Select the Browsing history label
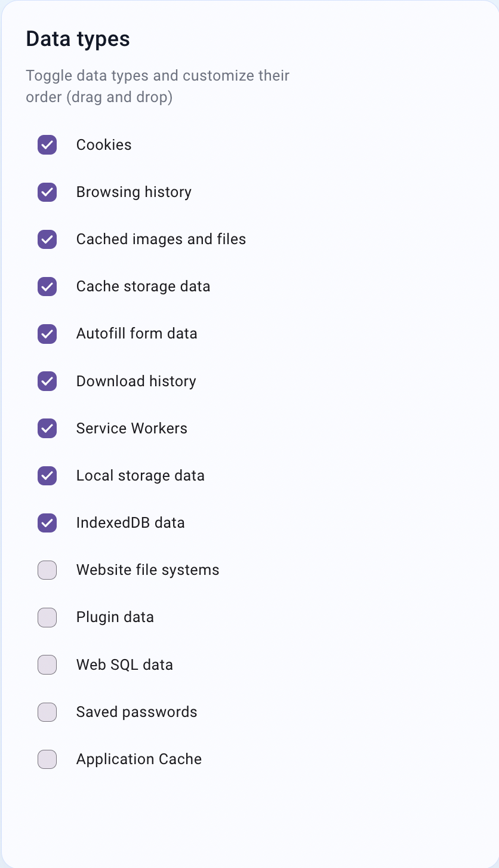Screen dimensions: 499x868 coord(134,192)
